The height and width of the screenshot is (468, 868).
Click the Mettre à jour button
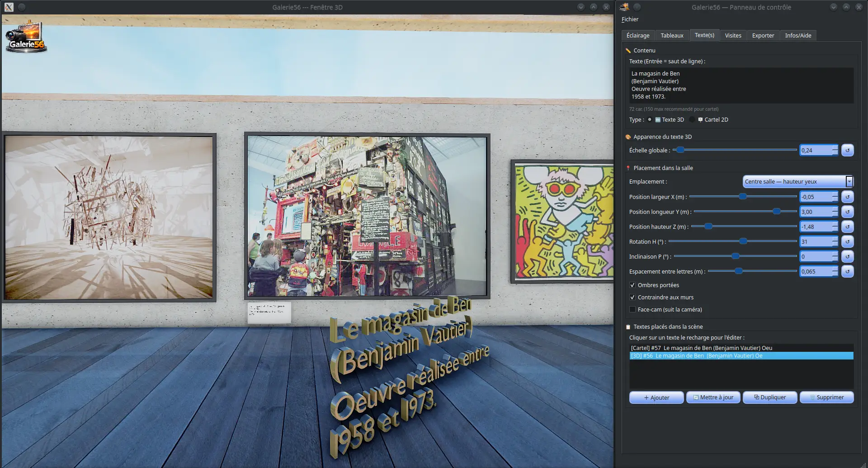(x=713, y=397)
